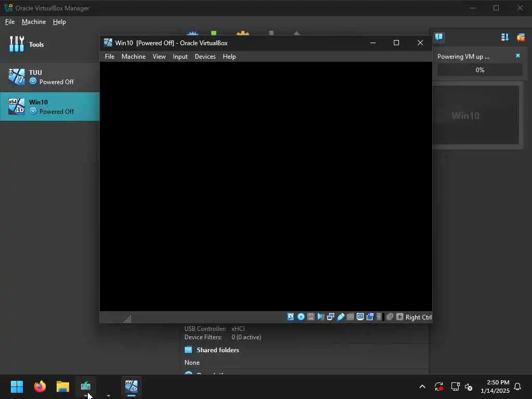Click recording icon in VM status bar
Image resolution: width=532 pixels, height=399 pixels.
click(x=370, y=317)
